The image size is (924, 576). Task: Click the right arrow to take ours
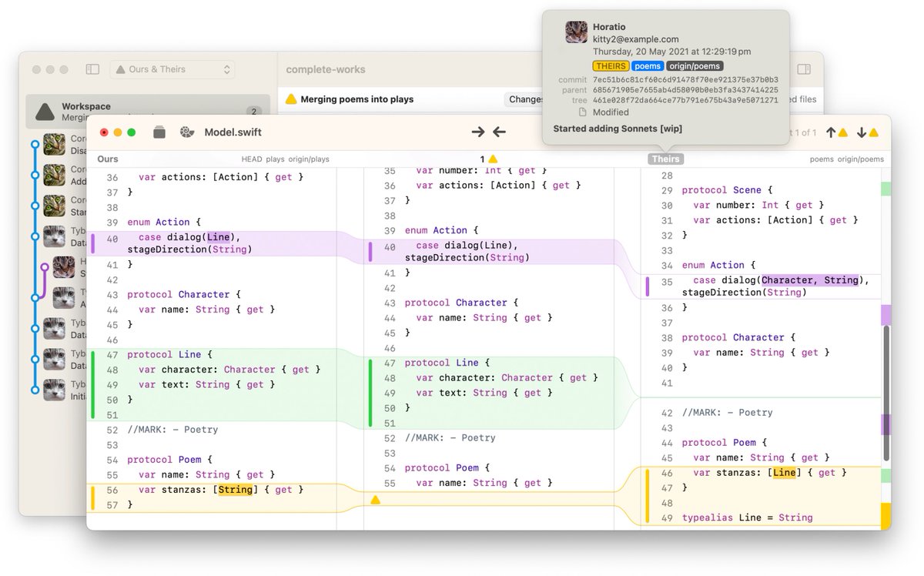(x=478, y=132)
